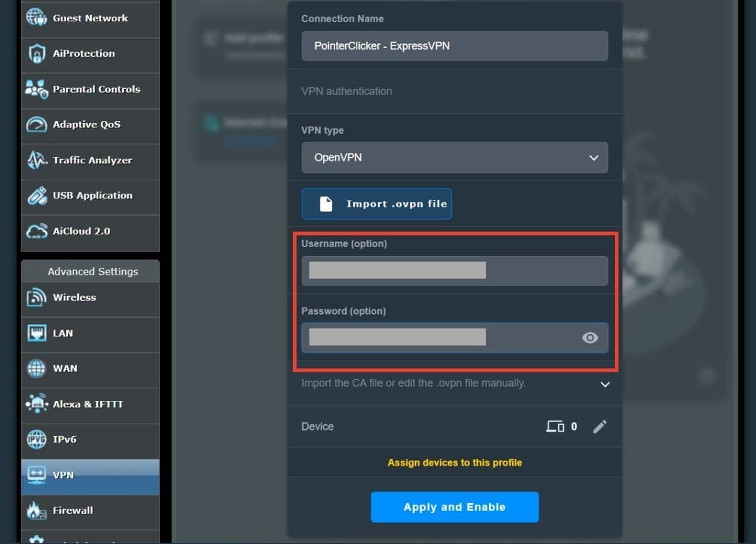Select the LAN icon
756x544 pixels.
37,333
